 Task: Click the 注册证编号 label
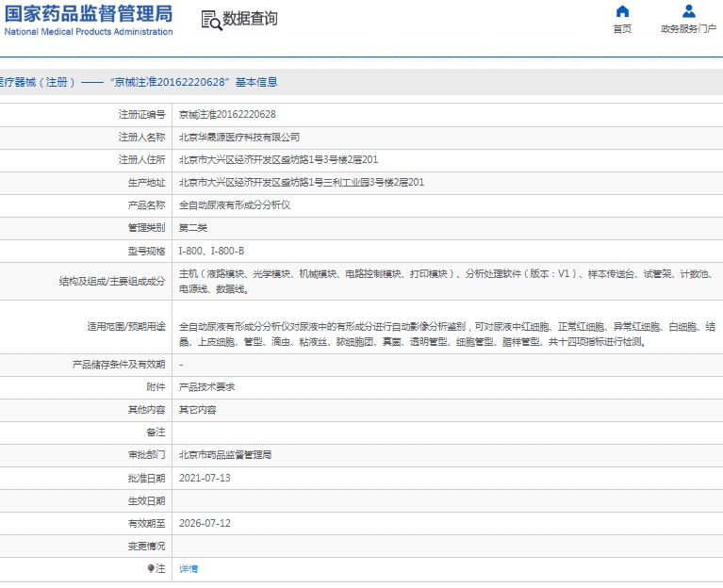pyautogui.click(x=142, y=114)
